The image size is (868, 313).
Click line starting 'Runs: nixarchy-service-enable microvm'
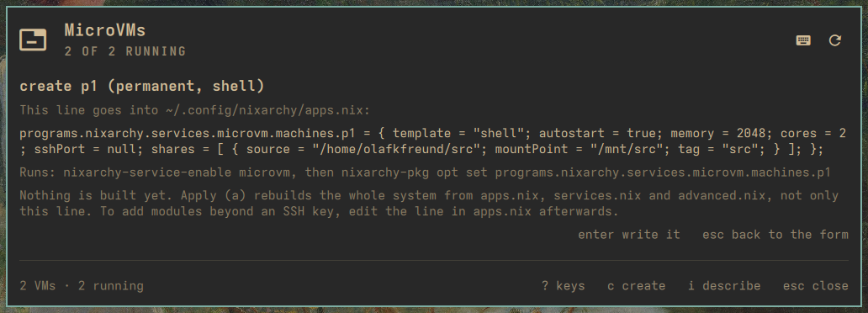pyautogui.click(x=425, y=172)
